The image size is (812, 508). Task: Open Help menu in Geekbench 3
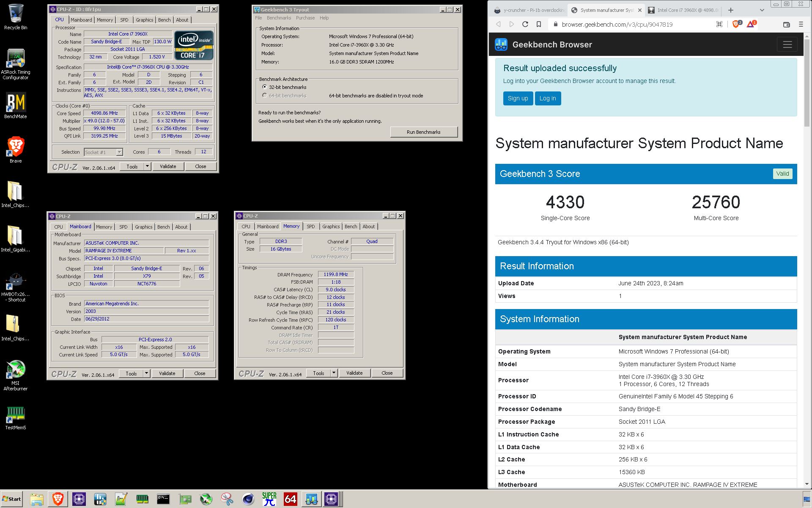[x=324, y=18]
